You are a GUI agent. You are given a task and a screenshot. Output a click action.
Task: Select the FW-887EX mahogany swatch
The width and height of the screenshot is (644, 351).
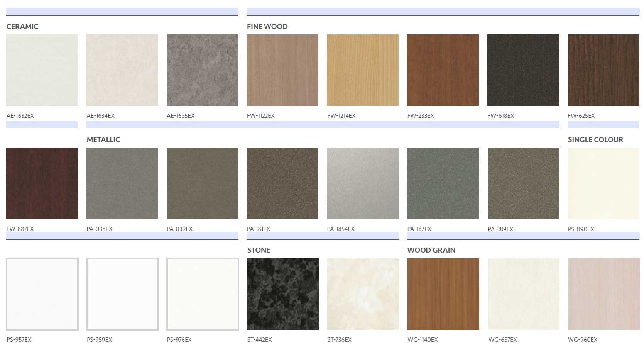[42, 183]
